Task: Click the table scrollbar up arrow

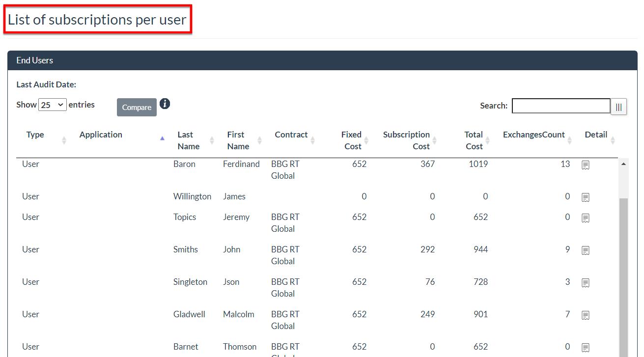Action: [x=623, y=164]
